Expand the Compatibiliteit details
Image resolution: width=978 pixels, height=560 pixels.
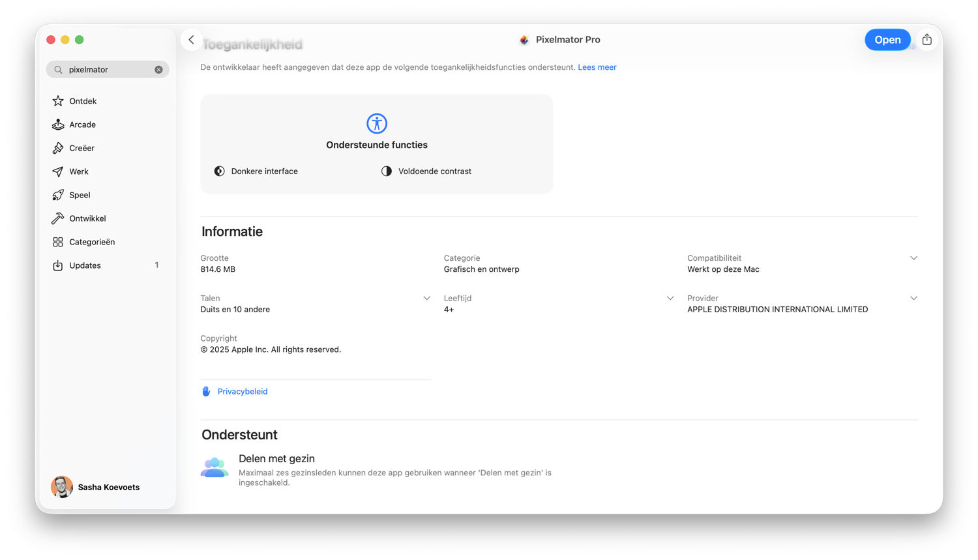tap(913, 258)
